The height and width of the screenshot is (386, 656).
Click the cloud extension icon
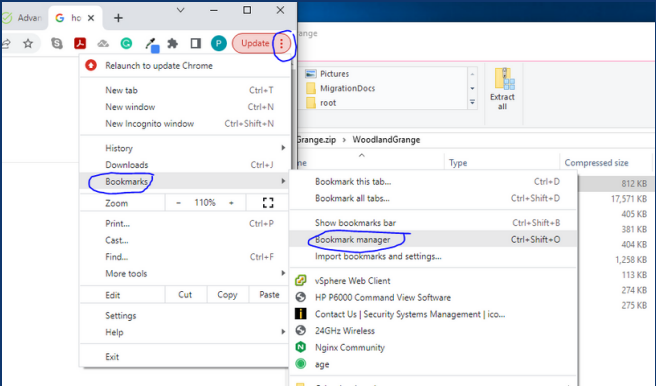[x=103, y=43]
